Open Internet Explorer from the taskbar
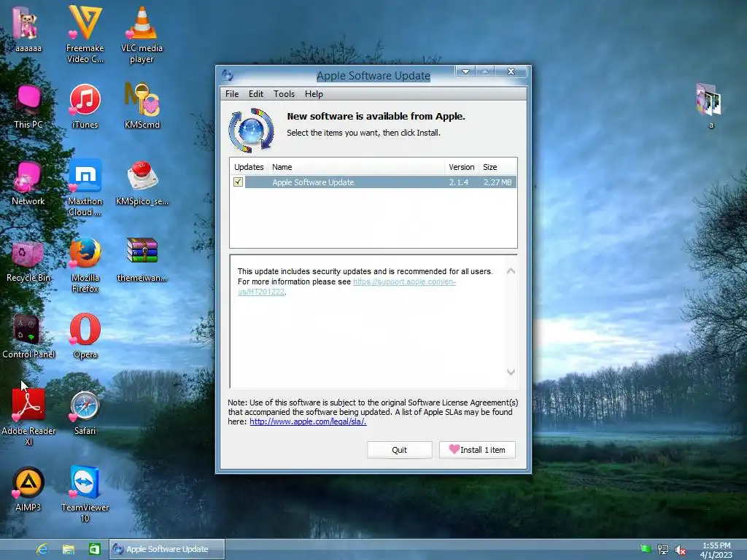 pos(42,549)
